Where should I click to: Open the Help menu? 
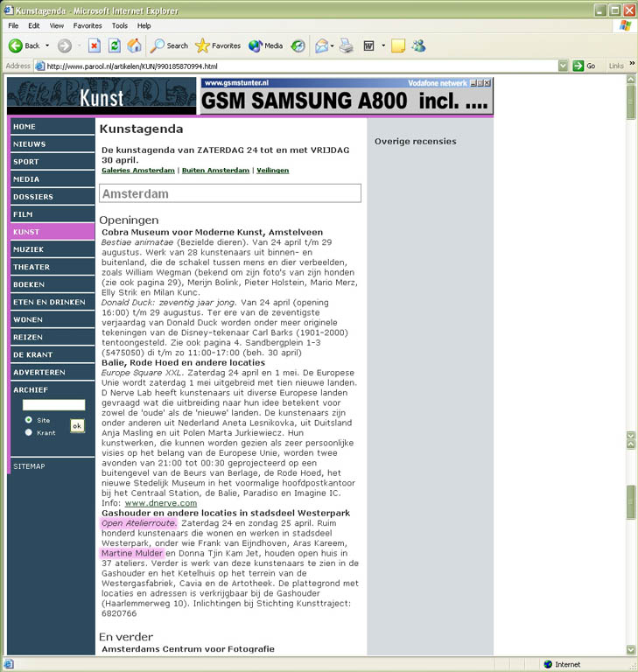pos(144,25)
